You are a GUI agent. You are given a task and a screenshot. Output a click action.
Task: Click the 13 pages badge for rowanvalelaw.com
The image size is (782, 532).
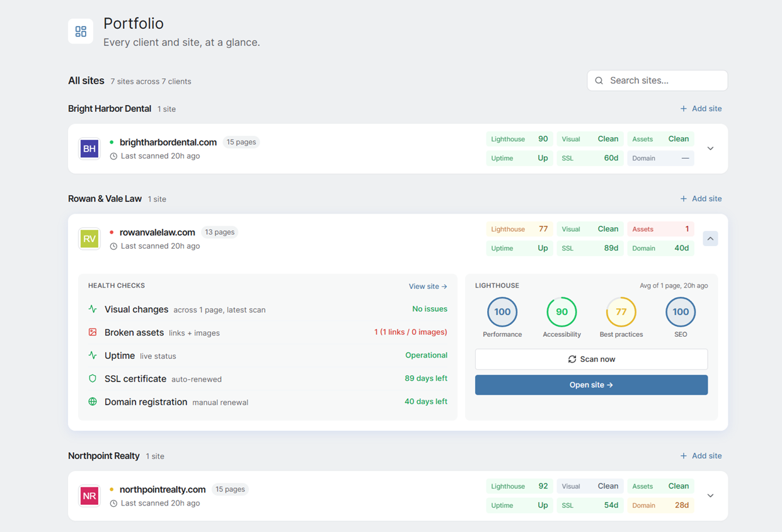pyautogui.click(x=220, y=232)
